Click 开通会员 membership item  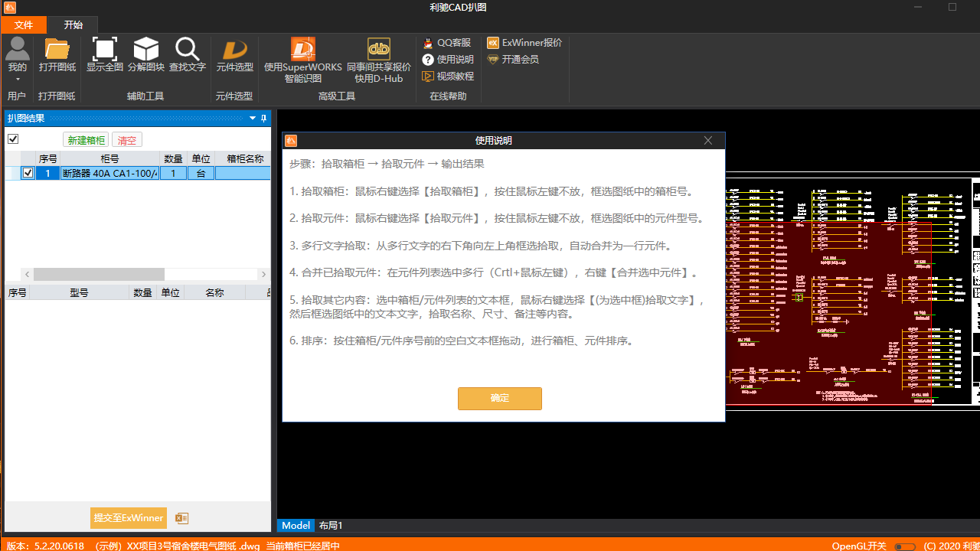[513, 60]
